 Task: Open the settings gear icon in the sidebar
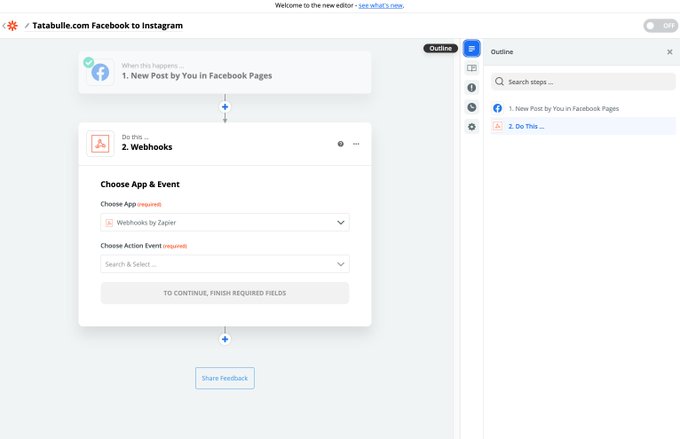pos(471,127)
